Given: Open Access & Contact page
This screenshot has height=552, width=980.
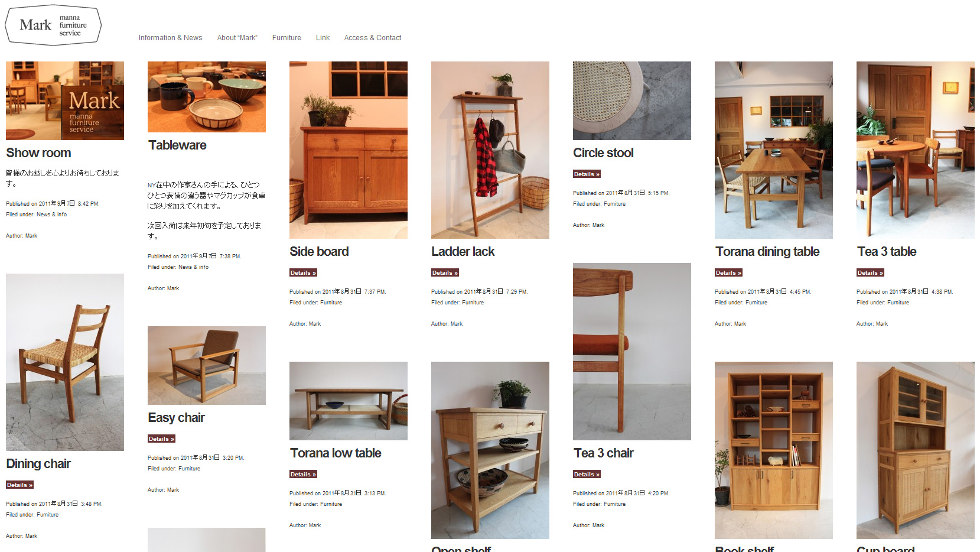Looking at the screenshot, I should coord(373,38).
